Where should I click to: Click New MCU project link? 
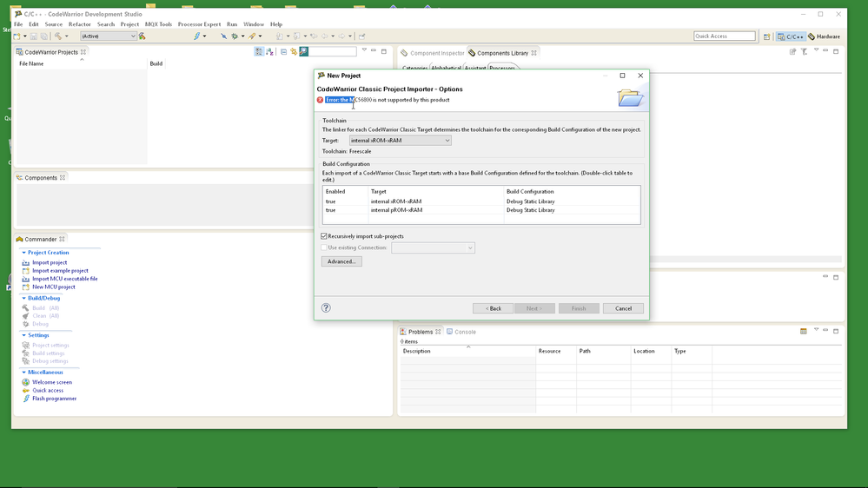(53, 287)
